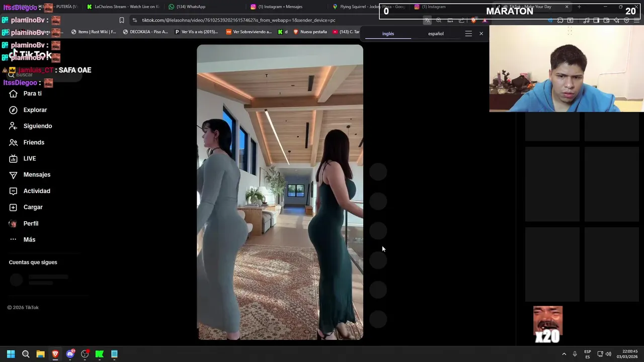Open the Friends section
This screenshot has height=362, width=644.
pos(34,142)
